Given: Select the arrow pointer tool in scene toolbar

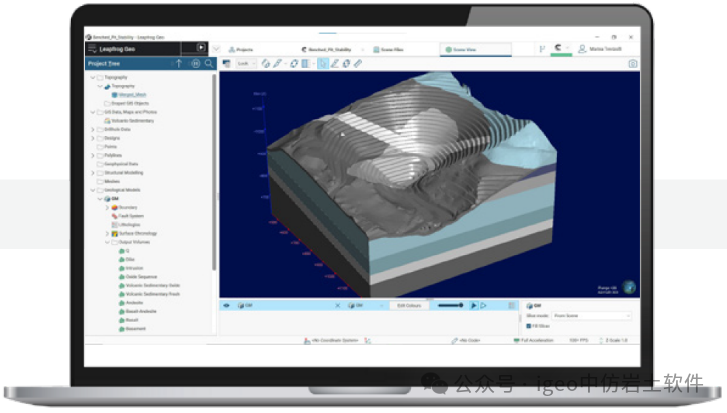Looking at the screenshot, I should point(323,63).
